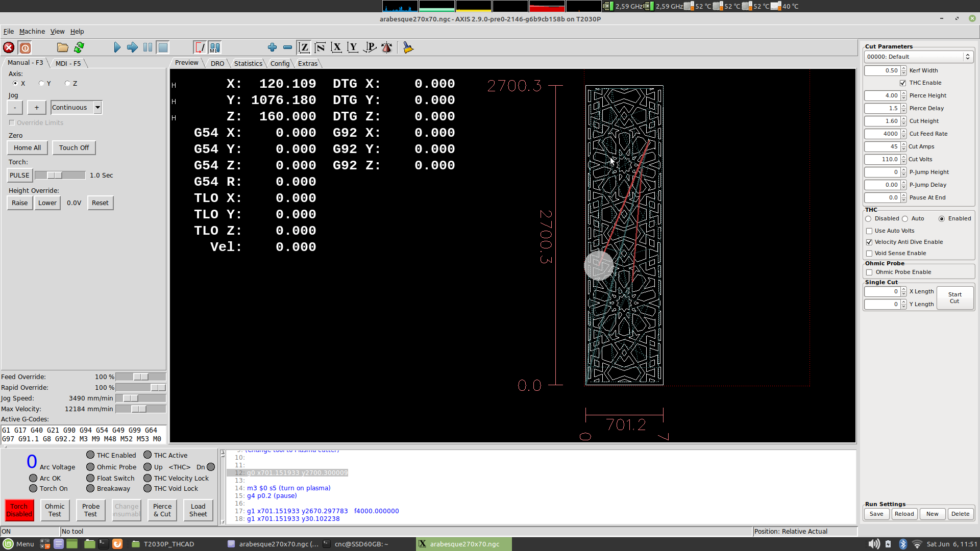Screen dimensions: 980x551
Task: Toggle optional pause M1 icon
Action: coord(215,47)
